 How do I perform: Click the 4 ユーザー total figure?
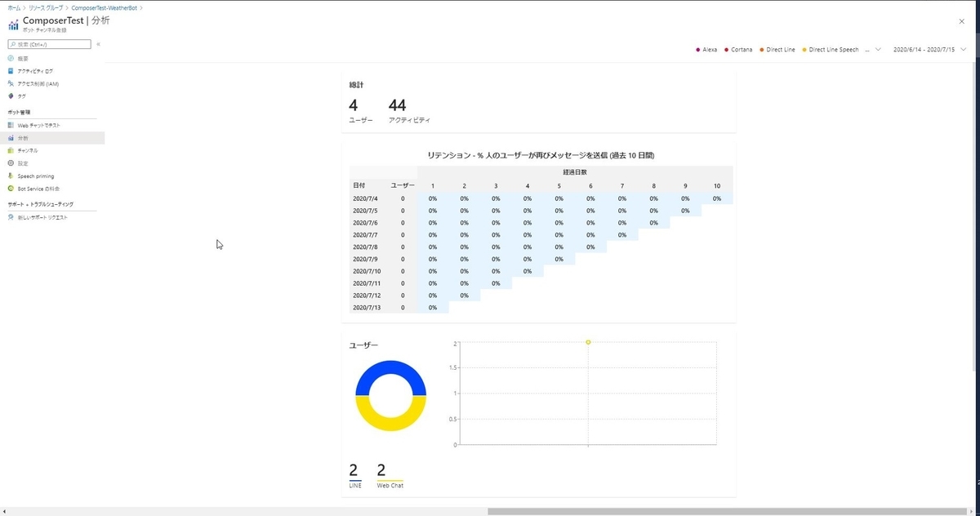tap(360, 111)
